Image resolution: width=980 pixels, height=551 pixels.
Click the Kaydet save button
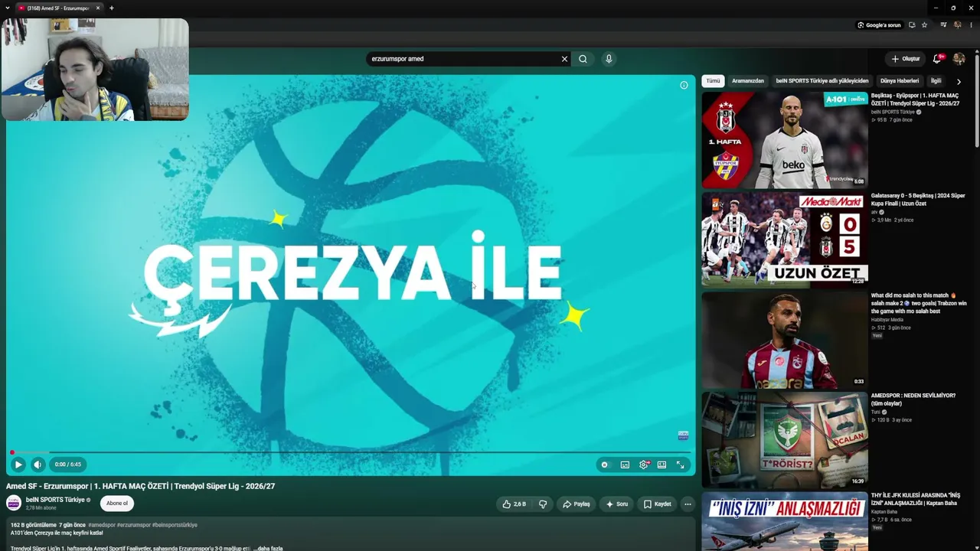(658, 504)
